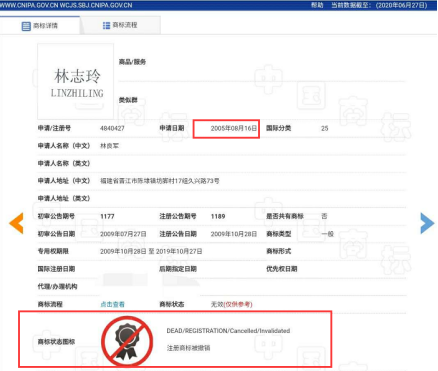
Task: Select the DEAD/REGISTRATION/Cancelled/Invalidated text
Action: [228, 331]
